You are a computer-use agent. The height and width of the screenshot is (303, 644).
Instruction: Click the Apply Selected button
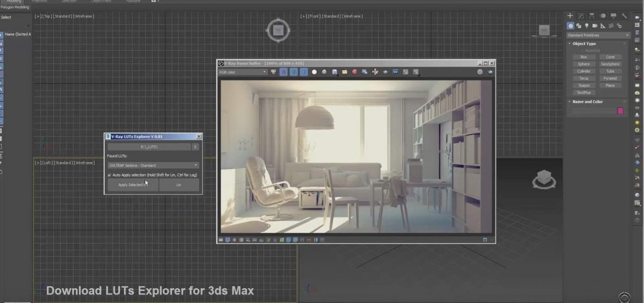(x=132, y=185)
